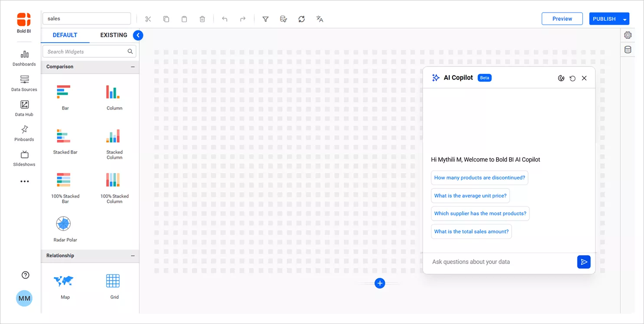The height and width of the screenshot is (324, 644).
Task: Open the filter overview in the toolbar
Action: click(265, 19)
